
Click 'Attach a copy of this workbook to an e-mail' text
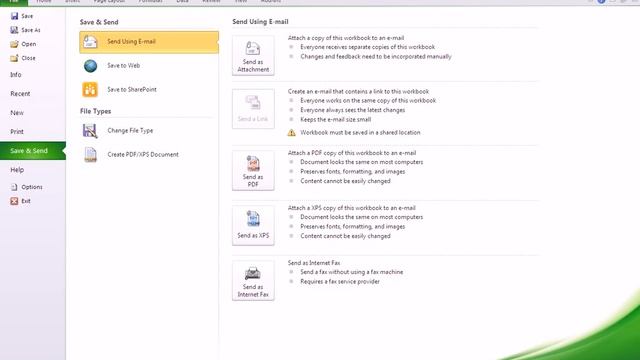[x=346, y=38]
